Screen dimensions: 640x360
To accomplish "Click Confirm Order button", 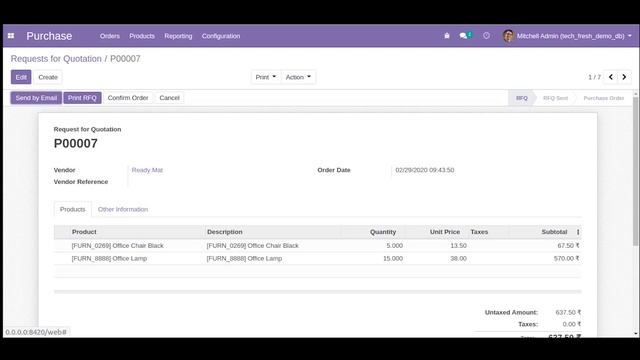I will [128, 98].
